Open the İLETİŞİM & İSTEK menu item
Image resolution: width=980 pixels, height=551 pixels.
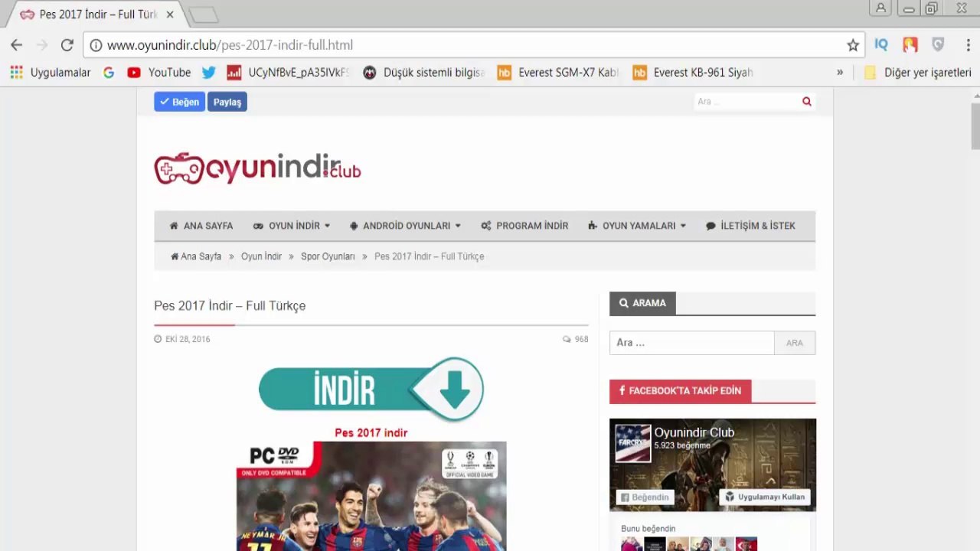[750, 226]
